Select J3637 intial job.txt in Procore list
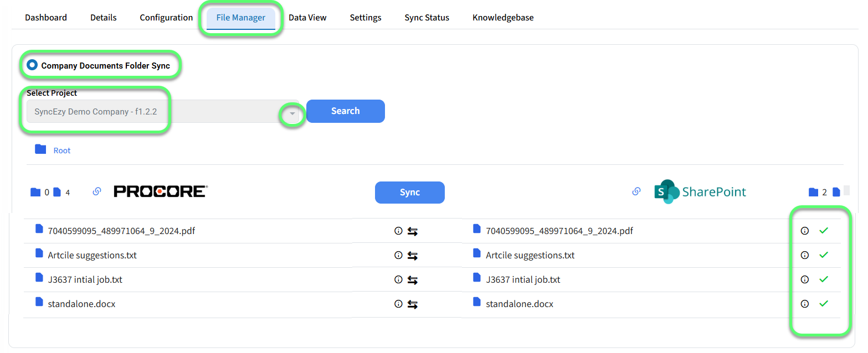Viewport: 868px width, 353px height. tap(85, 280)
